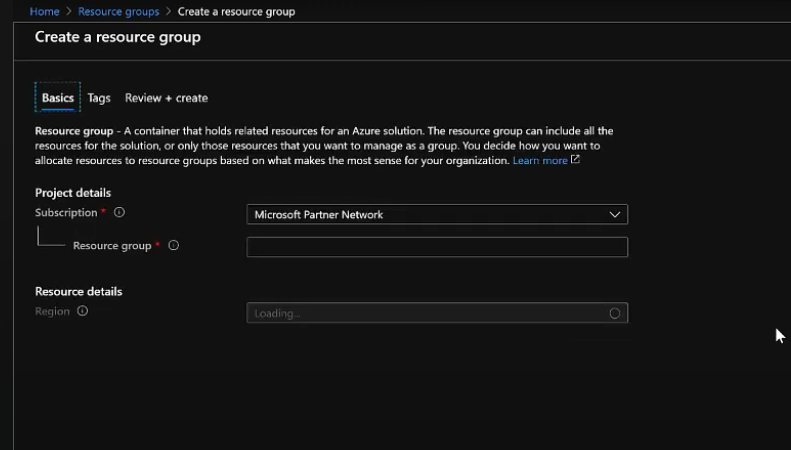Open Subscription info tooltip icon
791x450 pixels.
(x=119, y=212)
